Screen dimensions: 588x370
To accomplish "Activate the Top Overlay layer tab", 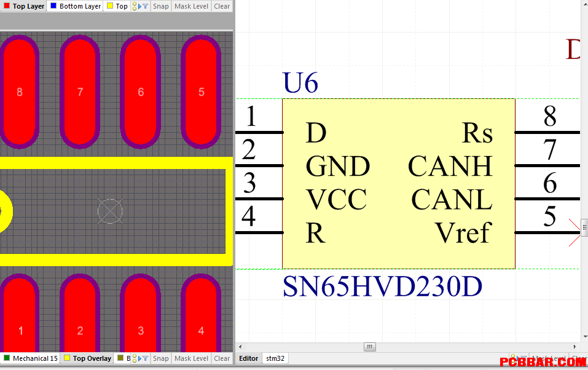I will coord(88,358).
